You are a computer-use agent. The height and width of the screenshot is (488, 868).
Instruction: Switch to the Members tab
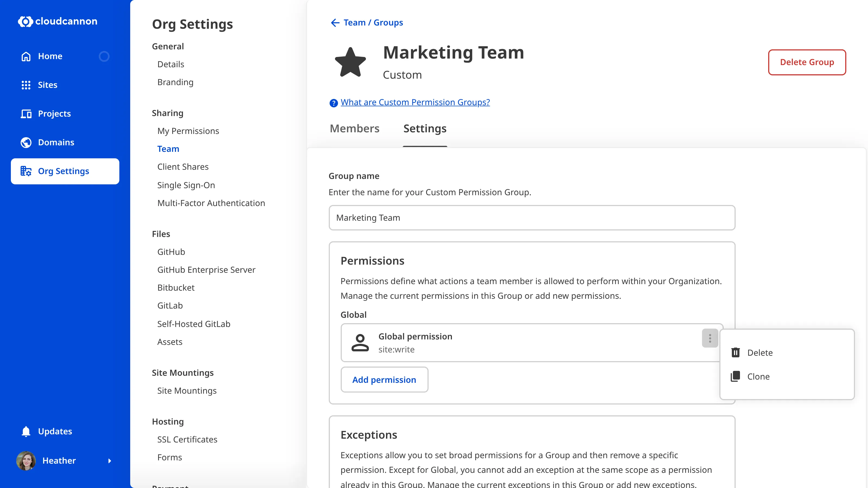pyautogui.click(x=355, y=128)
